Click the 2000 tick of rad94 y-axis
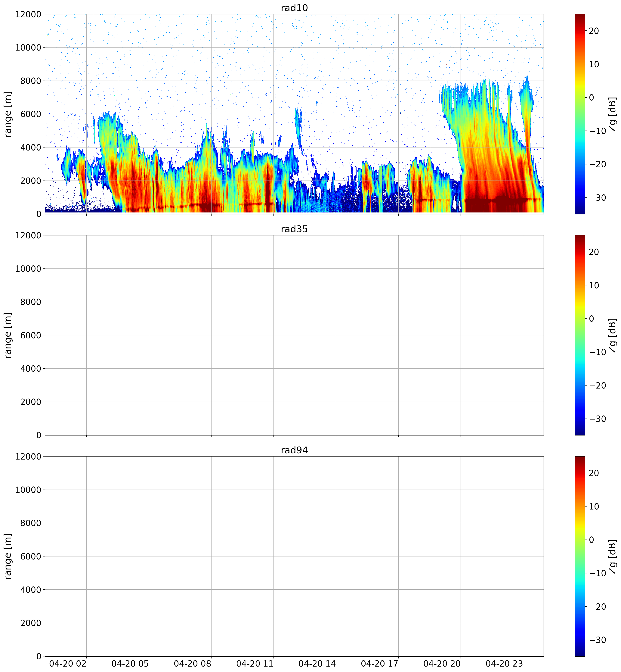 [x=31, y=623]
